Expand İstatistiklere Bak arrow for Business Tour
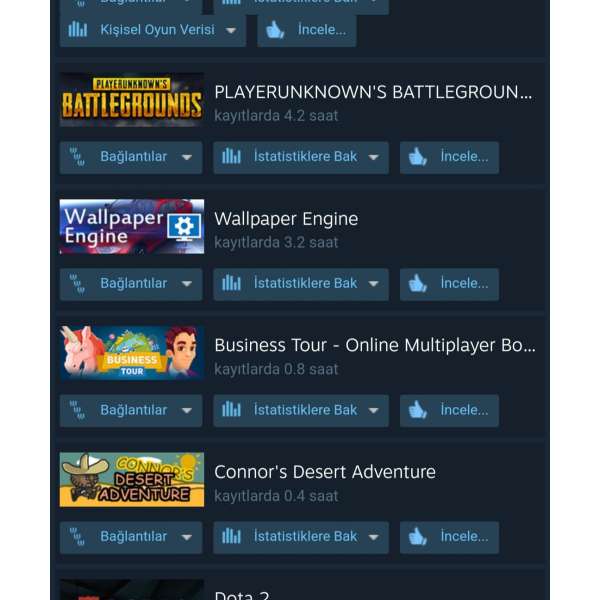 [x=373, y=411]
